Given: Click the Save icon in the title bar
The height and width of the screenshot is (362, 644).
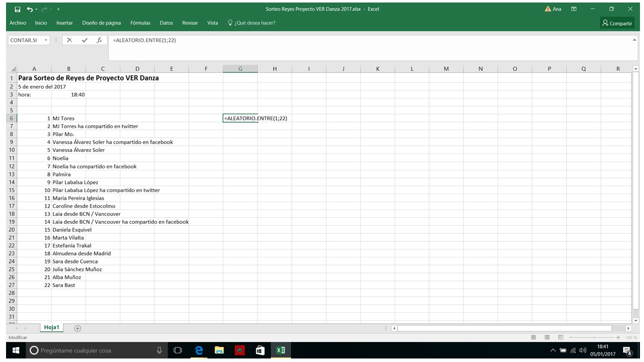Looking at the screenshot, I should pos(18,9).
